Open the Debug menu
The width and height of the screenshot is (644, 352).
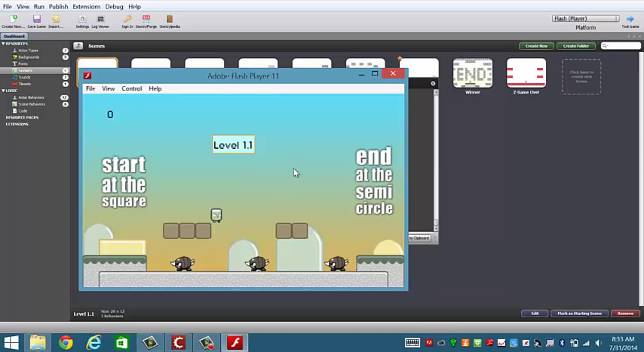tap(114, 6)
